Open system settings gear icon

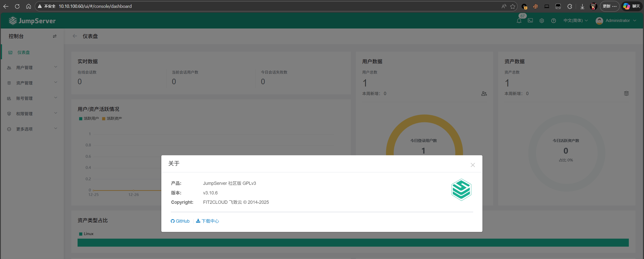(542, 21)
